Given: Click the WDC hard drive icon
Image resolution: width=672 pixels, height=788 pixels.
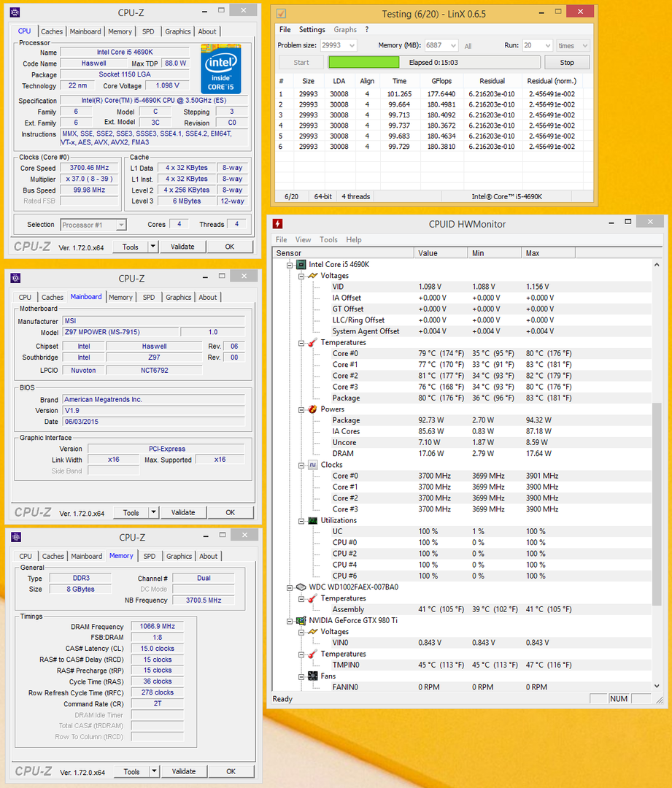Looking at the screenshot, I should (301, 587).
